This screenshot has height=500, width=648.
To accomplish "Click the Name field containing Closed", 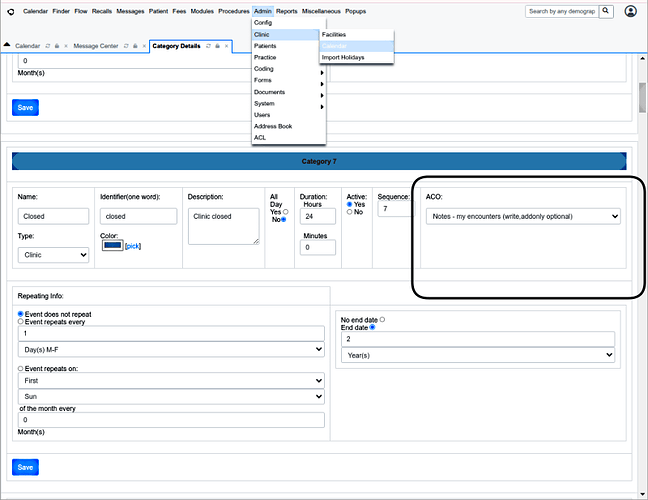I will (53, 217).
